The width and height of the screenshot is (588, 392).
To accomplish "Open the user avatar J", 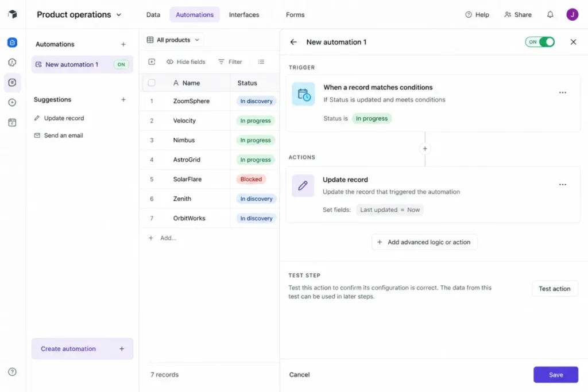I will pos(572,14).
